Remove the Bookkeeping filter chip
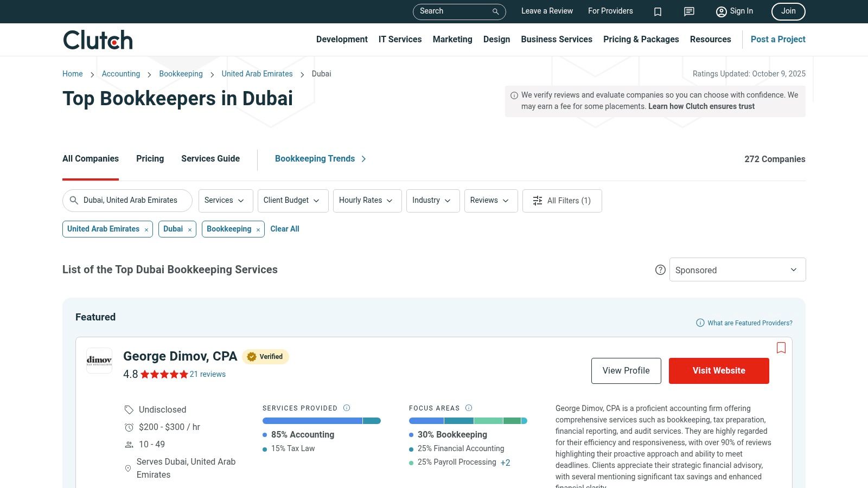 [258, 230]
